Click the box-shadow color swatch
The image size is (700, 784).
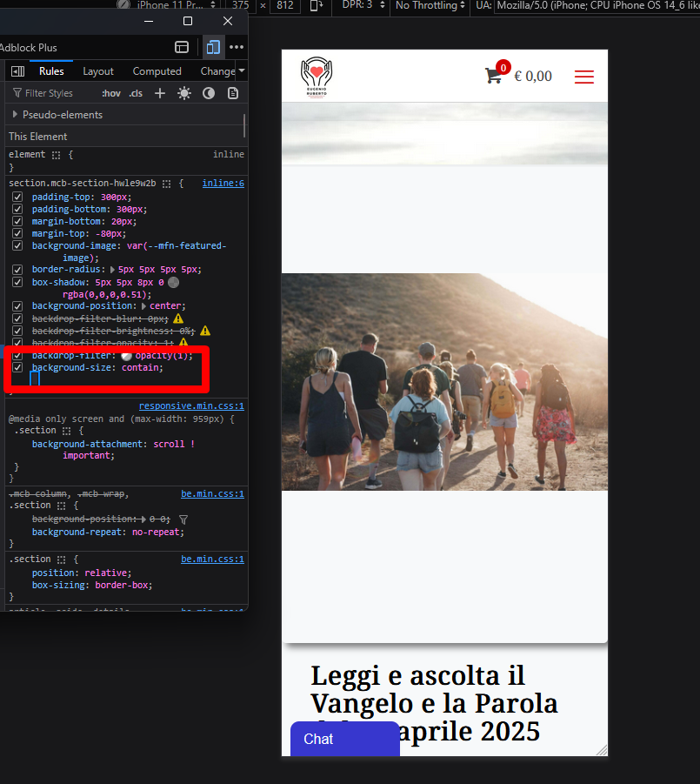coord(173,283)
